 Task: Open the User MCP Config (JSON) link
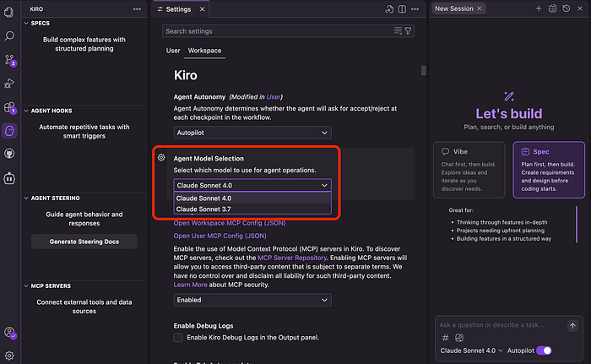pos(220,236)
